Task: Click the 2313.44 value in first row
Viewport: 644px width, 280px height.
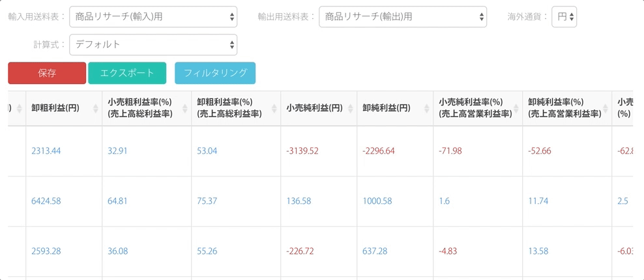Action: (x=46, y=151)
